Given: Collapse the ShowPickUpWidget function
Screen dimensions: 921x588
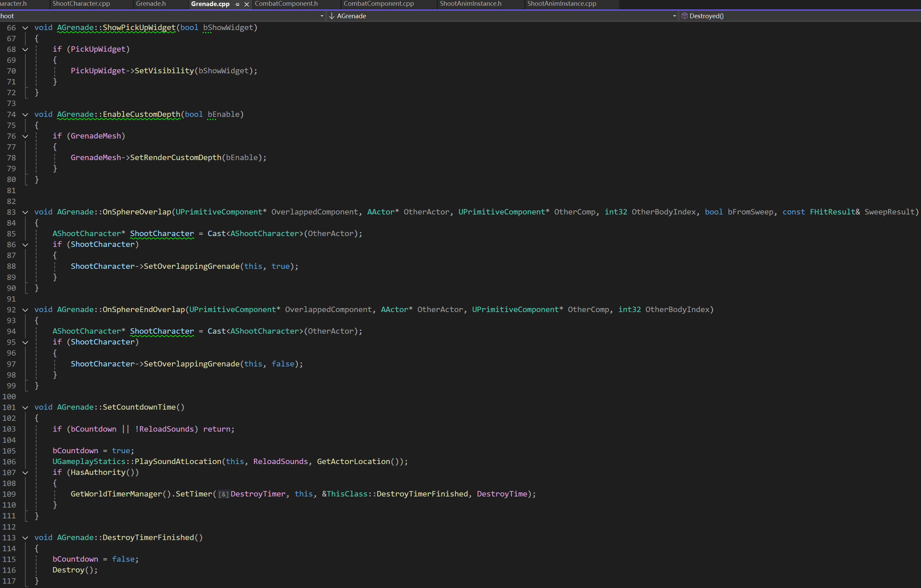Looking at the screenshot, I should tap(25, 28).
